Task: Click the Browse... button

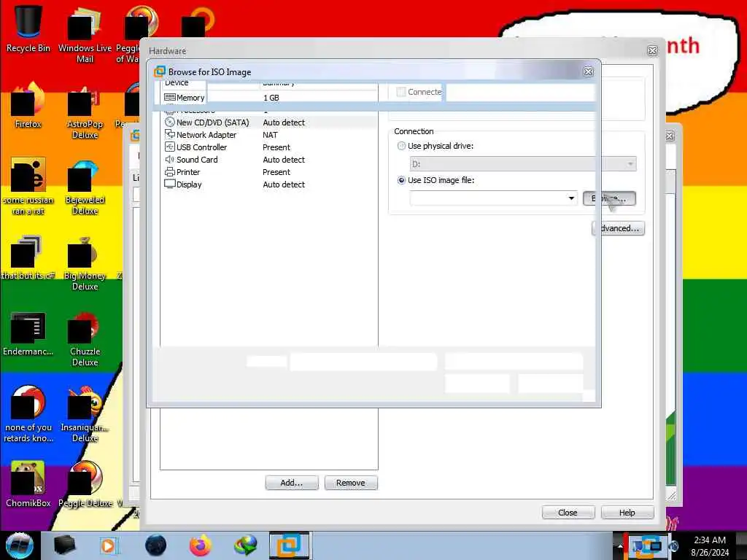Action: tap(609, 198)
